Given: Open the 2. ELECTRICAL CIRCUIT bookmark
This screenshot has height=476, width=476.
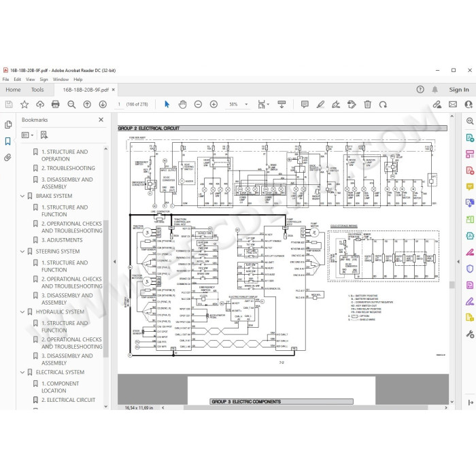Looking at the screenshot, I should 68,400.
